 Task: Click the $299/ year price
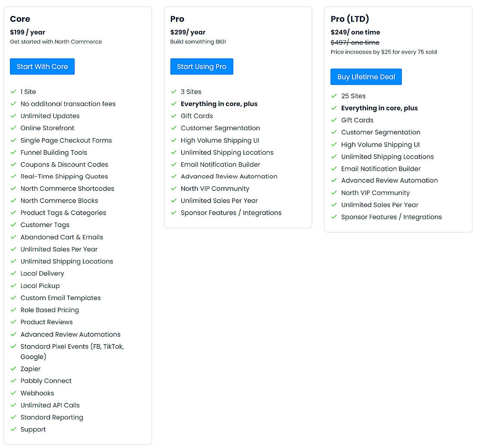pyautogui.click(x=188, y=32)
